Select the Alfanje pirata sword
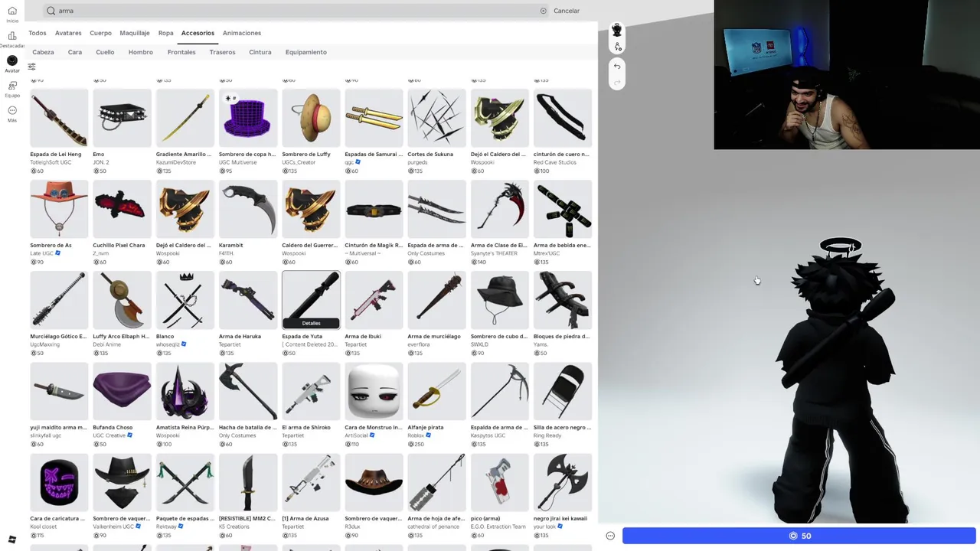The image size is (980, 551). click(436, 391)
